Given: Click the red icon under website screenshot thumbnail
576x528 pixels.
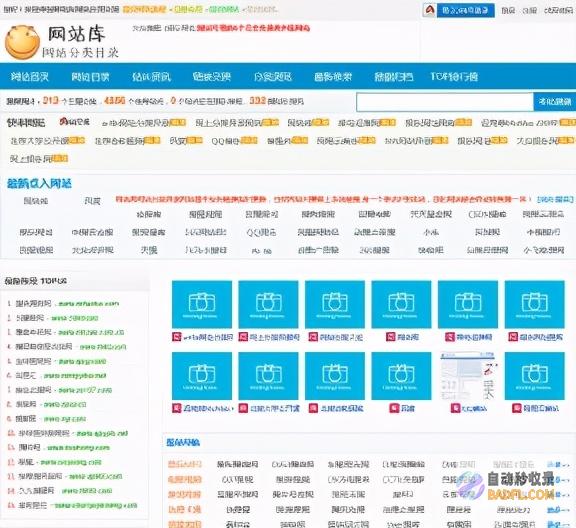Looking at the screenshot, I should coord(456,408).
